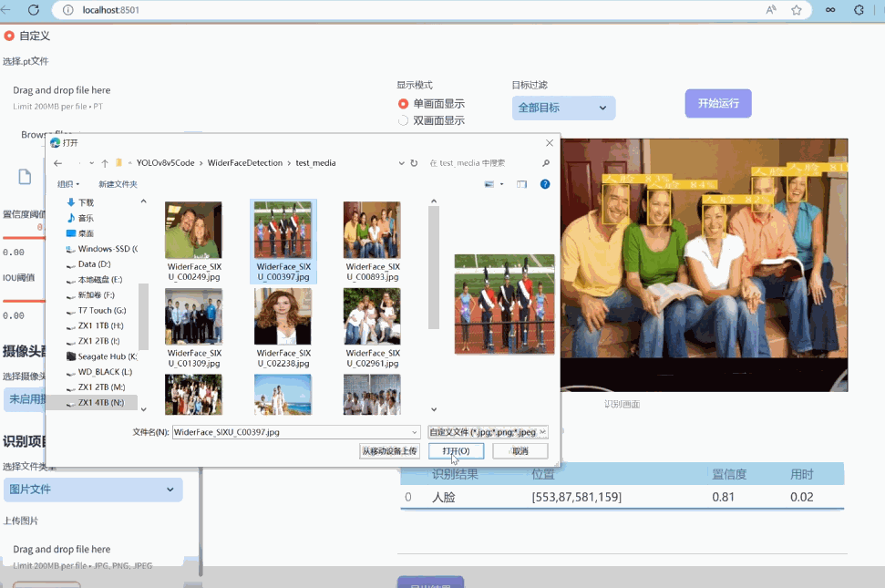Open the 桌面 folder in navigation tree
Screen dimensions: 885x588
(x=86, y=233)
